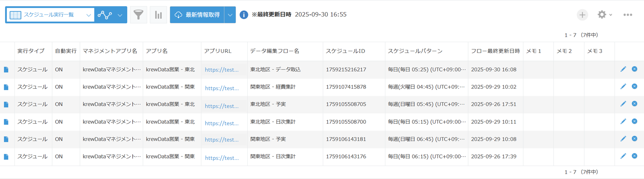This screenshot has width=644, height=179.
Task: Click the graph view icon in toolbar
Action: 105,15
